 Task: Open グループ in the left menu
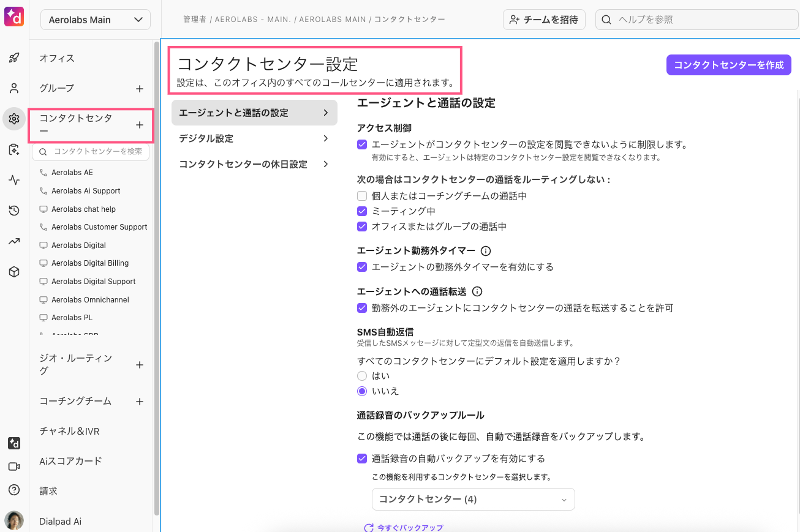point(57,88)
